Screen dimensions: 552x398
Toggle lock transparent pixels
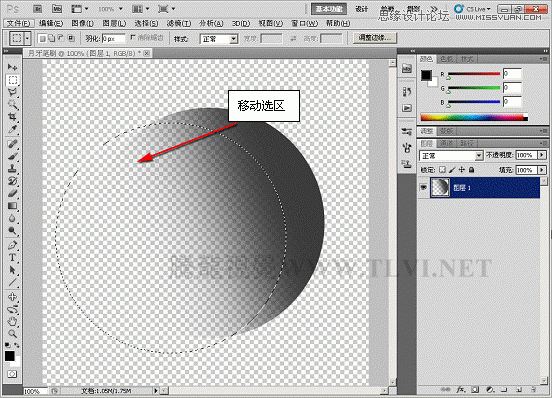pos(443,170)
